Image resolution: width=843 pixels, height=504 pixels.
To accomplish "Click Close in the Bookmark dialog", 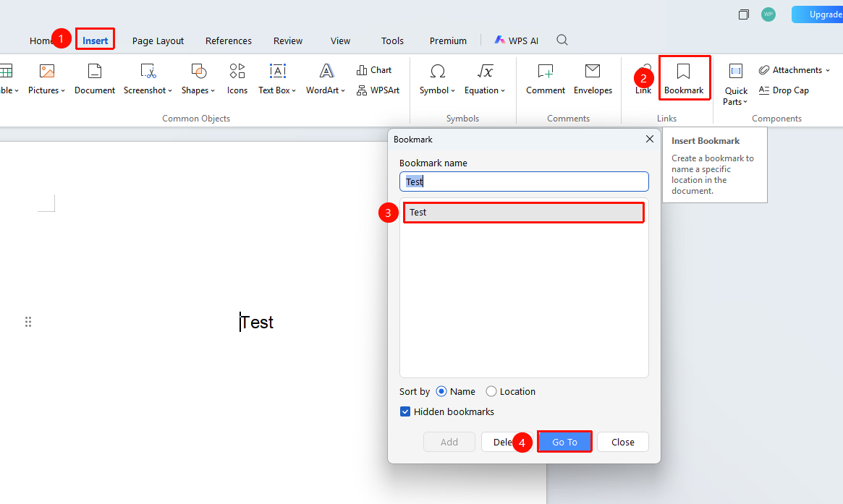I will point(622,443).
